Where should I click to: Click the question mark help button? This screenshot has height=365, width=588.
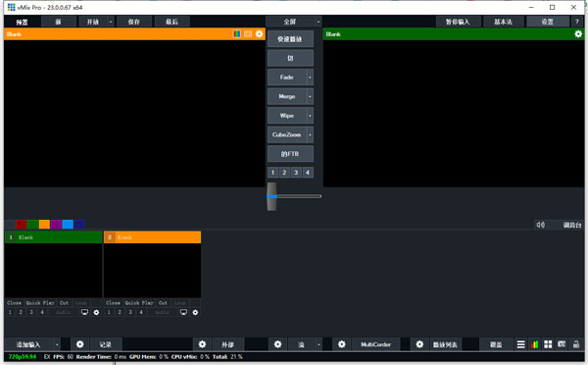click(577, 22)
